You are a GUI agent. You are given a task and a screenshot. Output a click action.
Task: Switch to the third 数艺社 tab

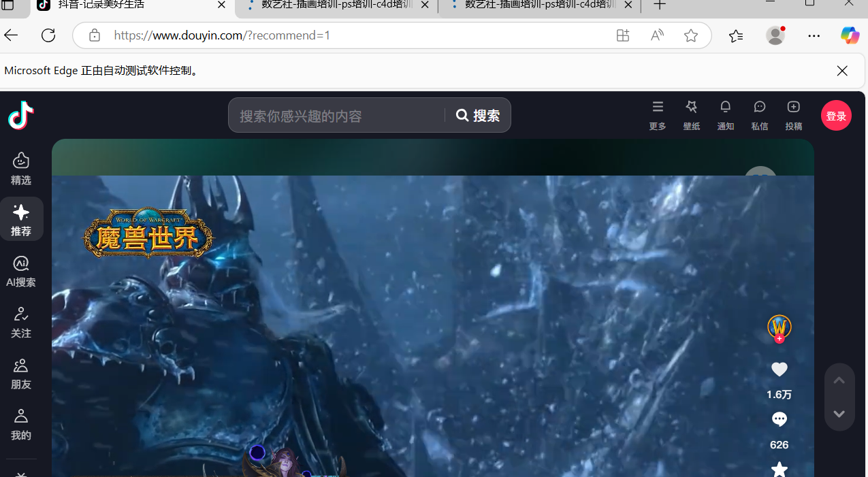point(540,6)
